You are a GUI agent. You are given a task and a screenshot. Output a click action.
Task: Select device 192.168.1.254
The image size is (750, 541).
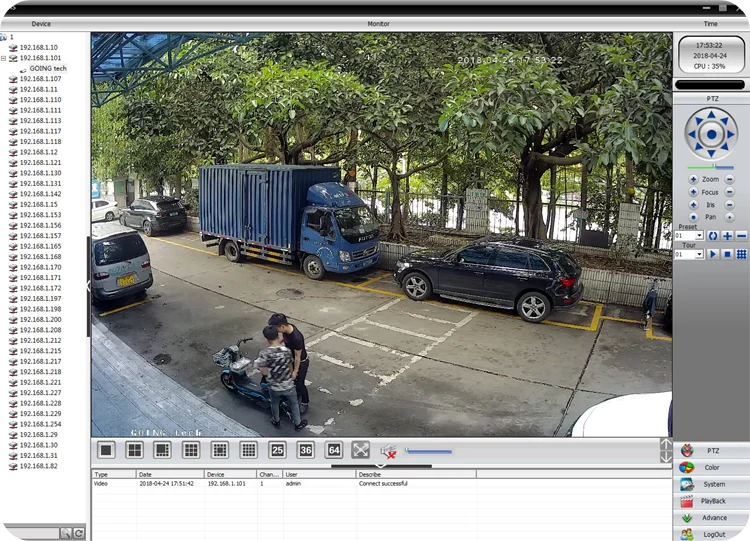tap(40, 424)
